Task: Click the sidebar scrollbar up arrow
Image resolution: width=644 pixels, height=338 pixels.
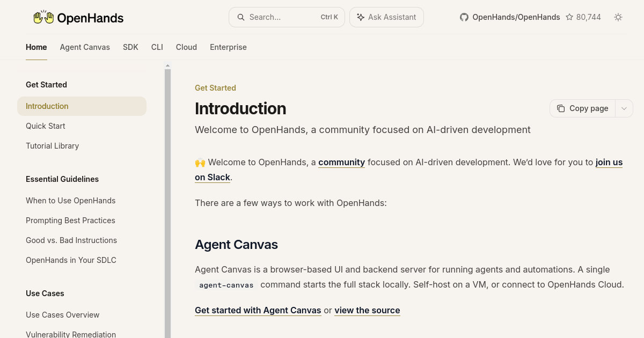Action: [x=167, y=65]
